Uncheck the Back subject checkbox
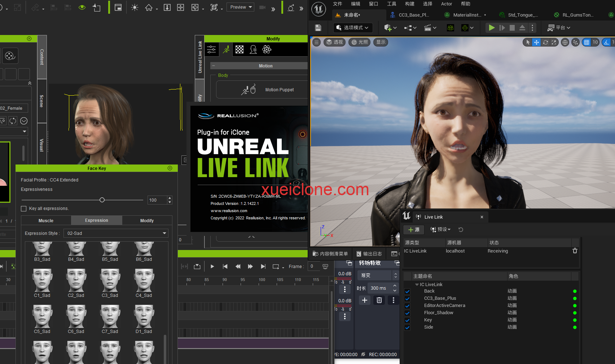 [407, 291]
